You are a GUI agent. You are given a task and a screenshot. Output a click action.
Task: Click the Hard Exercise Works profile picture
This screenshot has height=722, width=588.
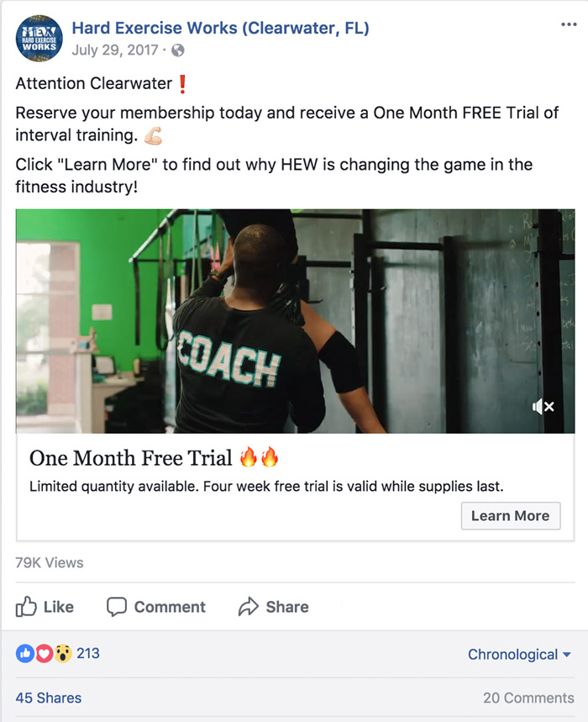[x=39, y=39]
